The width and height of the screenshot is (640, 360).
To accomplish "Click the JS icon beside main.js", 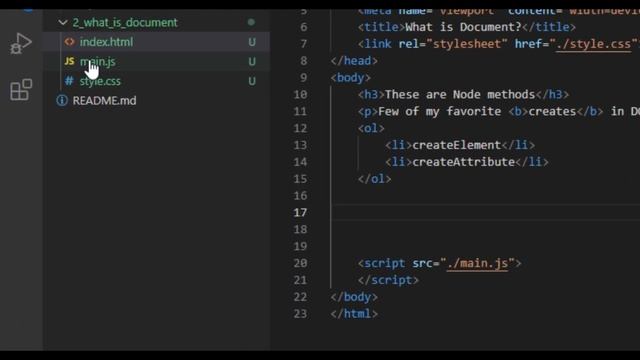I will coord(69,61).
